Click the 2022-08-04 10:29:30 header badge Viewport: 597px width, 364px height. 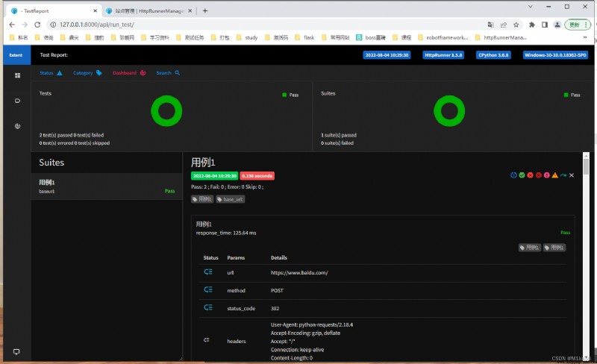pyautogui.click(x=387, y=55)
